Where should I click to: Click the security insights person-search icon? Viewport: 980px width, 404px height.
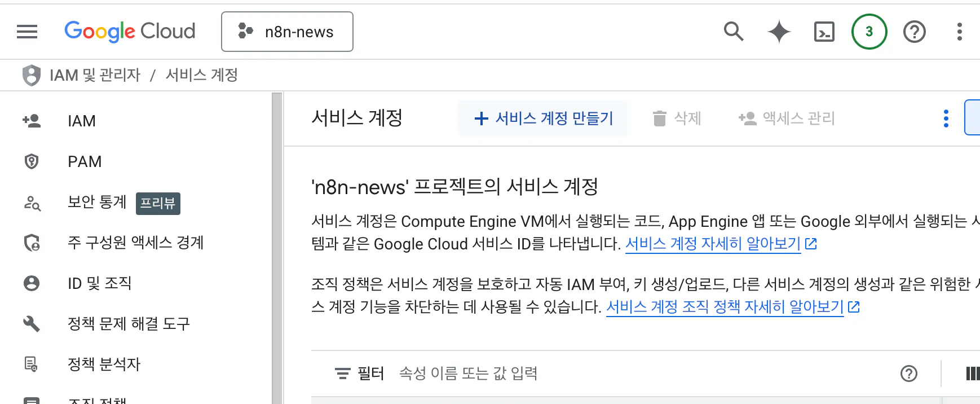[x=32, y=203]
